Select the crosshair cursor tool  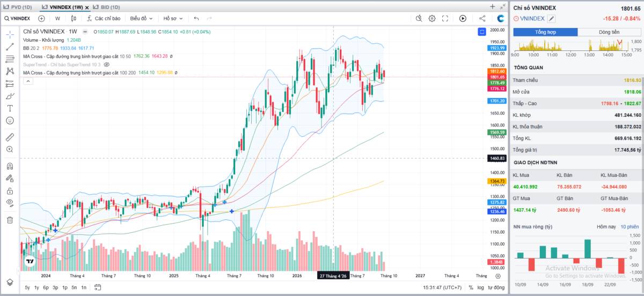coord(10,34)
